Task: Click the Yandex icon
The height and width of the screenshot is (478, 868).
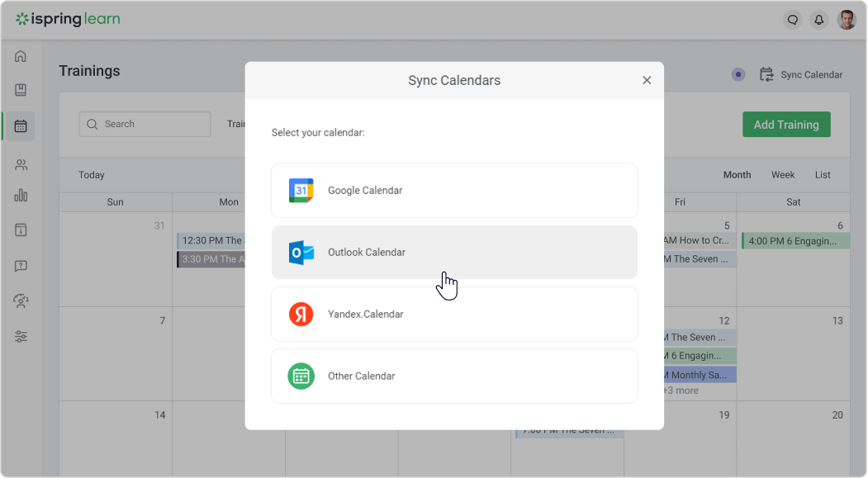Action: (x=301, y=315)
